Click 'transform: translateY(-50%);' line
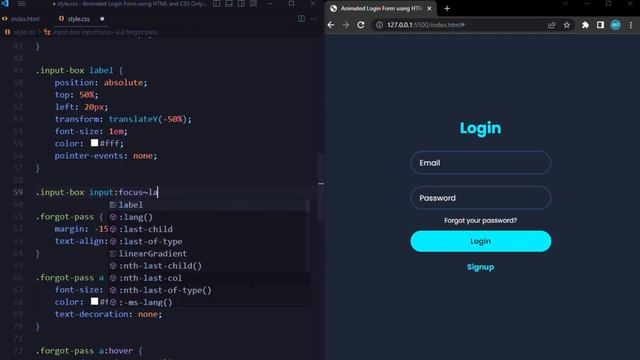This screenshot has width=640, height=360. coord(123,119)
